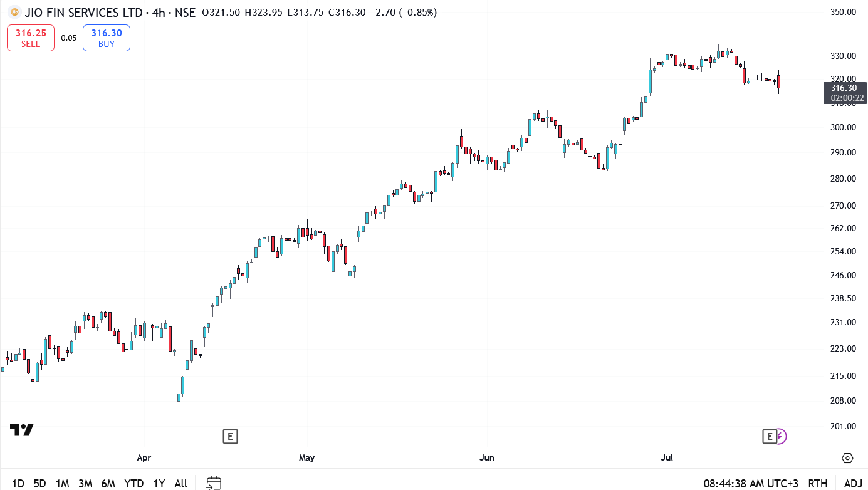Click the SELL button at 316.25

(31, 38)
